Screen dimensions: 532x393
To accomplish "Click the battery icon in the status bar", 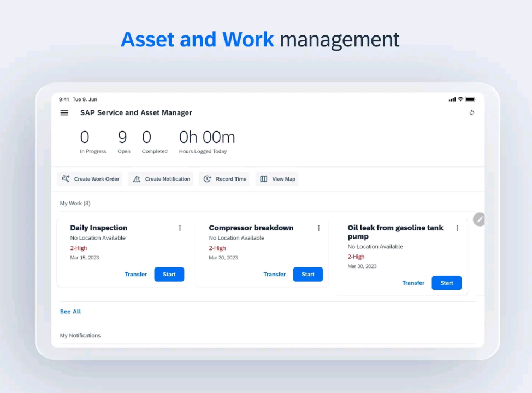I will point(470,99).
